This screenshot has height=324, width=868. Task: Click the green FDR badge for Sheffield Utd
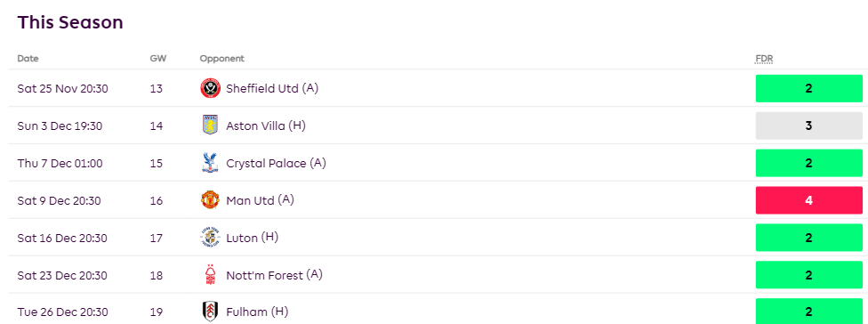808,89
